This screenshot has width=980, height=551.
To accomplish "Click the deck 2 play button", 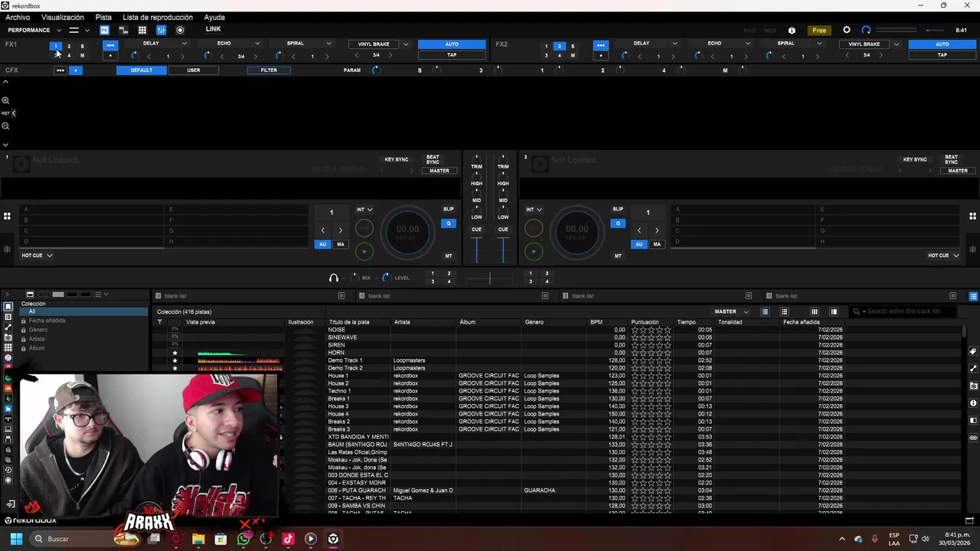I will (534, 251).
